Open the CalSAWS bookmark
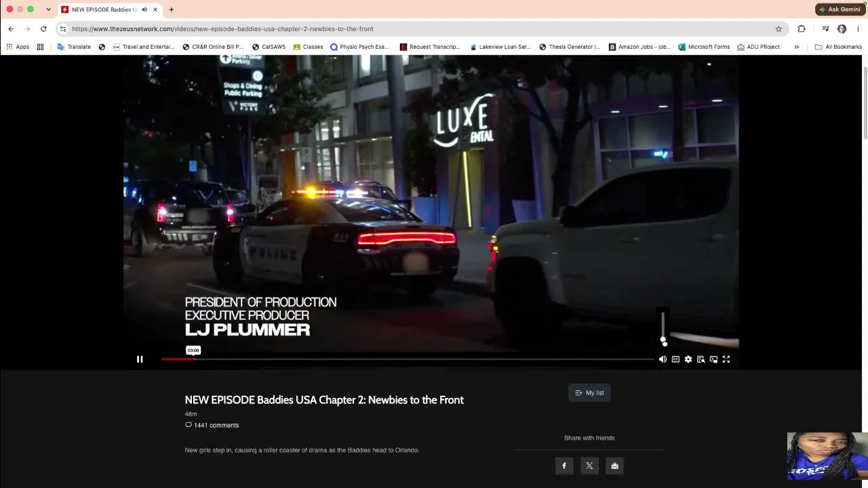This screenshot has width=868, height=488. tap(269, 47)
